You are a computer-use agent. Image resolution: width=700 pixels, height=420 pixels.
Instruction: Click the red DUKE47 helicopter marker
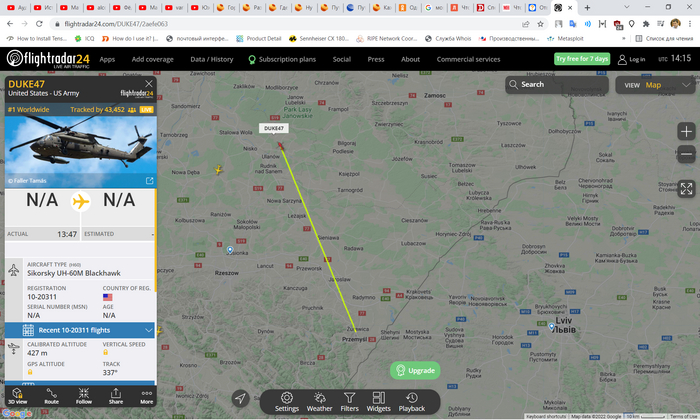click(x=280, y=146)
